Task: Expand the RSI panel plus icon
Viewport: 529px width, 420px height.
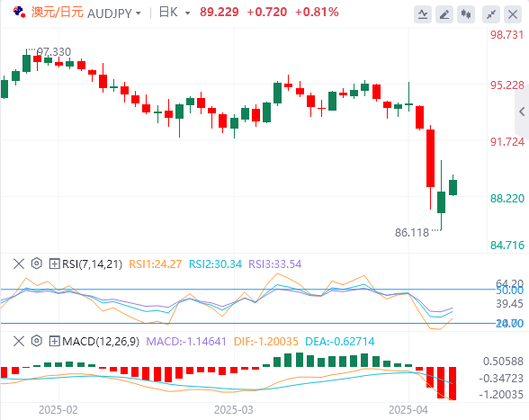Action: 54,264
